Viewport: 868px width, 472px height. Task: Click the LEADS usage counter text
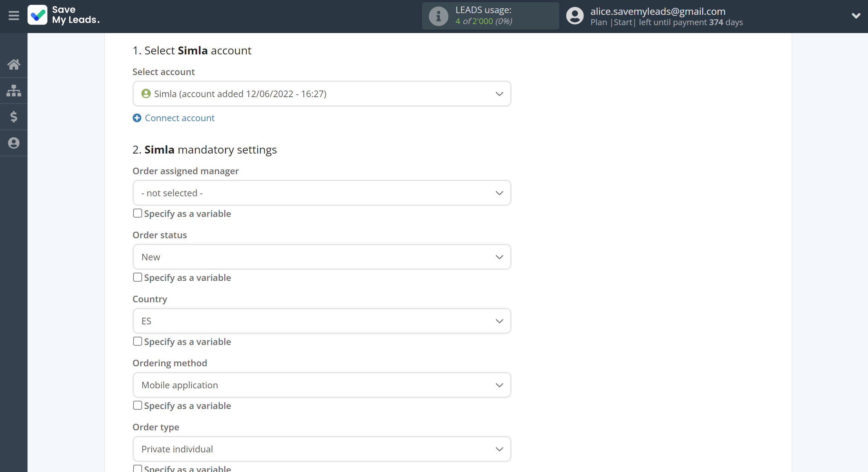(x=484, y=16)
